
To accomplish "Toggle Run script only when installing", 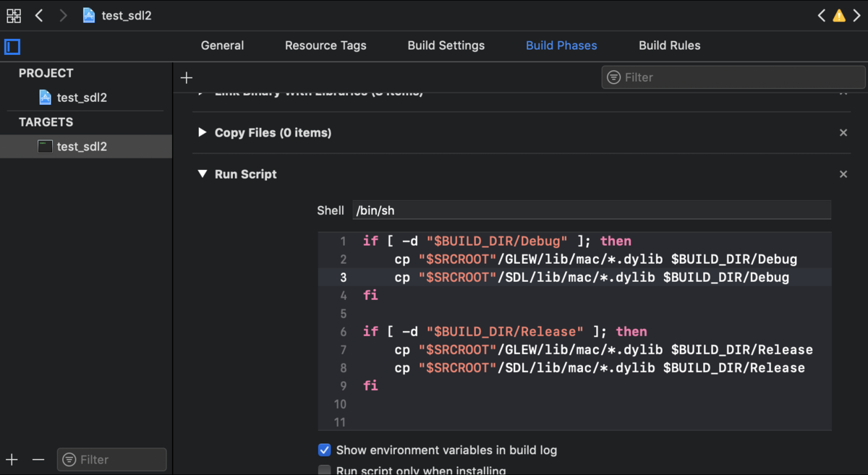I will click(325, 471).
